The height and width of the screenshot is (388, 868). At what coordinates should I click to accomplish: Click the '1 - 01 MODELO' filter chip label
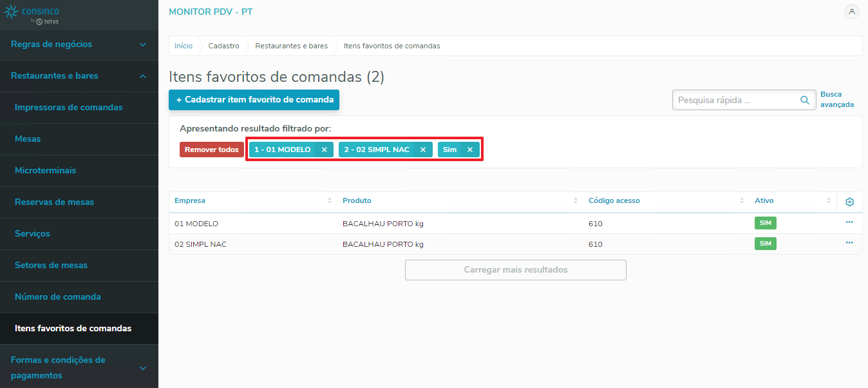pyautogui.click(x=282, y=150)
